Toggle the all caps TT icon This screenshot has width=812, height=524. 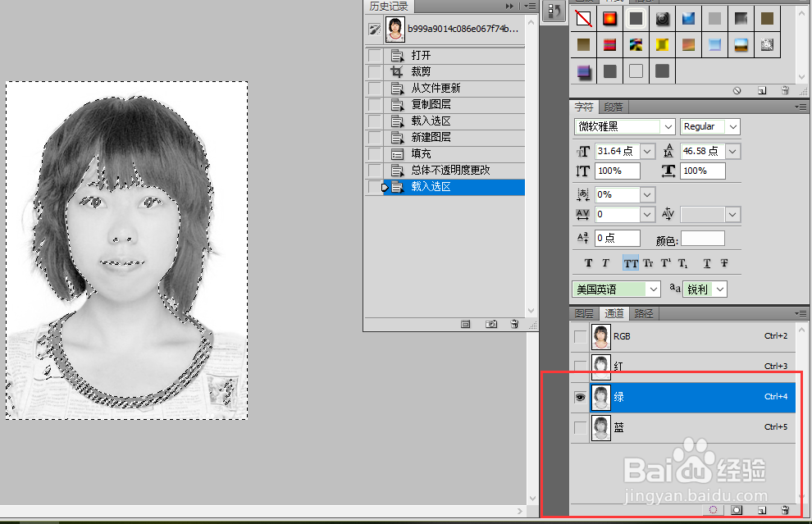(631, 263)
